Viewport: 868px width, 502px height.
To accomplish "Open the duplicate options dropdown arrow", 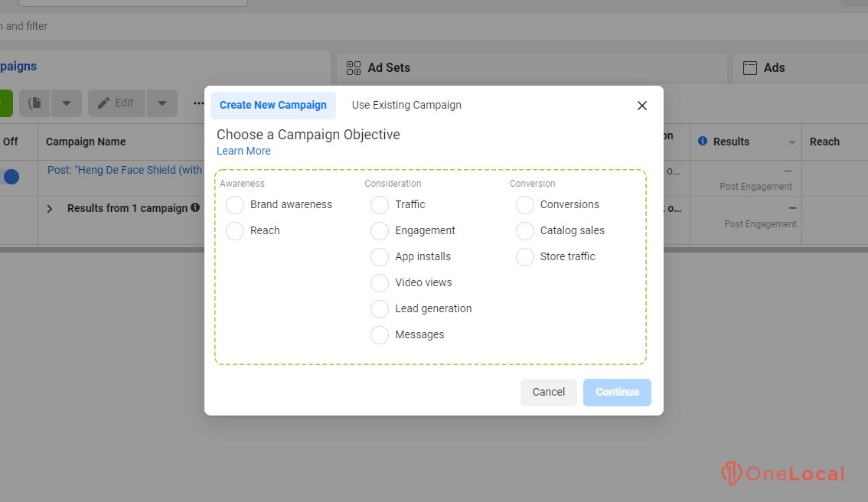I will [67, 103].
